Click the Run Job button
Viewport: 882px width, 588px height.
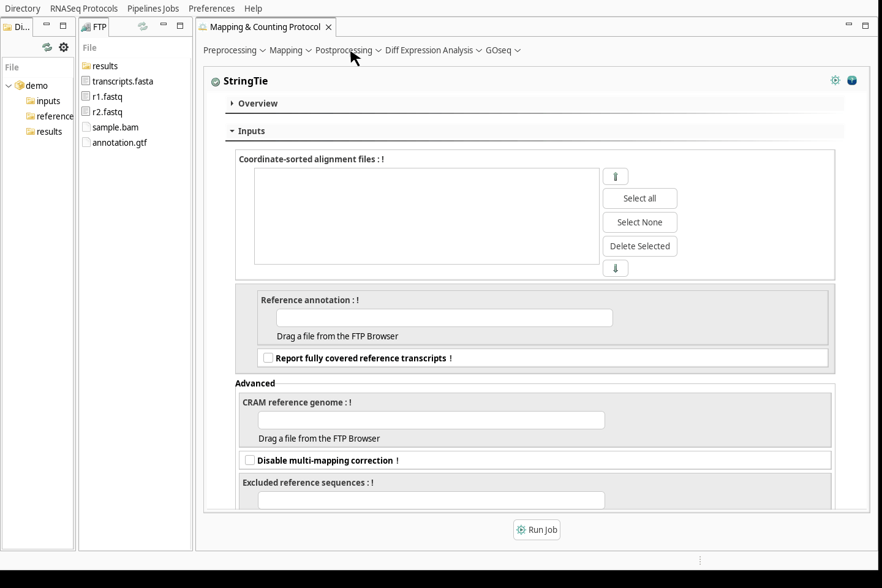click(537, 530)
